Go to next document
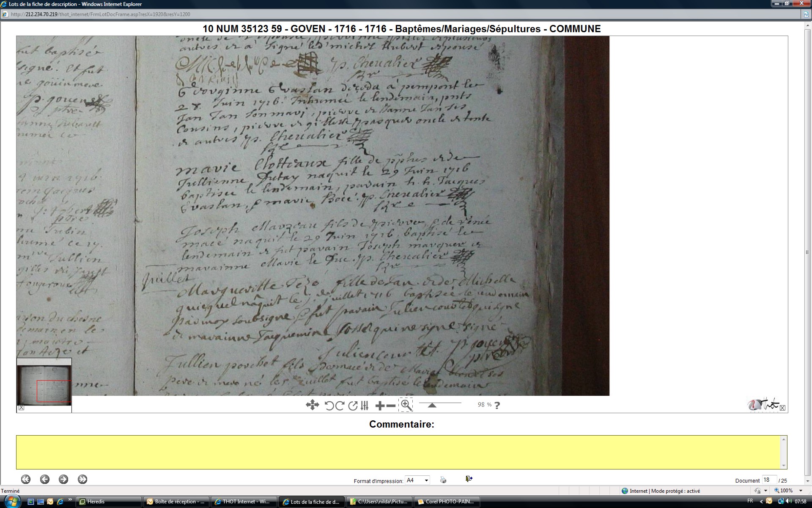 [63, 479]
